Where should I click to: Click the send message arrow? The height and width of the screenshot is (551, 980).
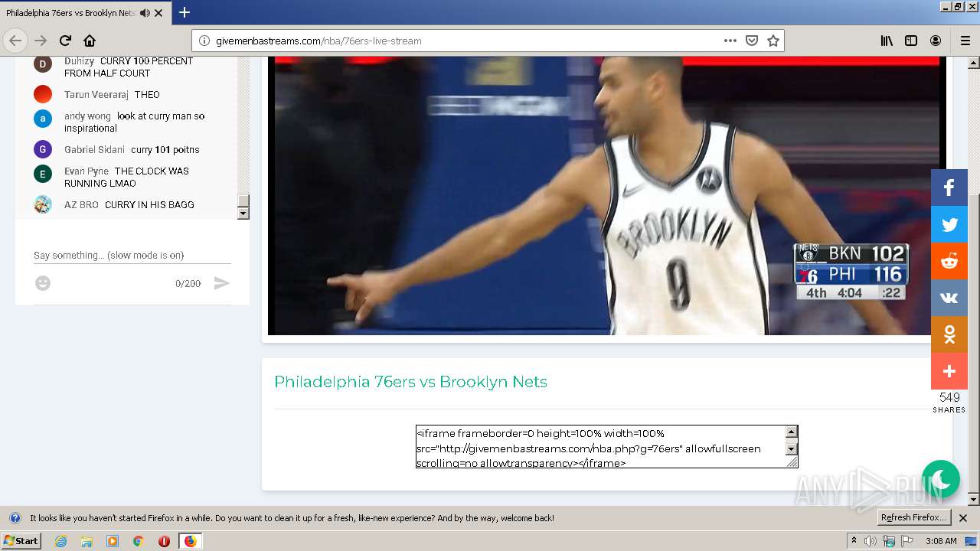click(221, 283)
